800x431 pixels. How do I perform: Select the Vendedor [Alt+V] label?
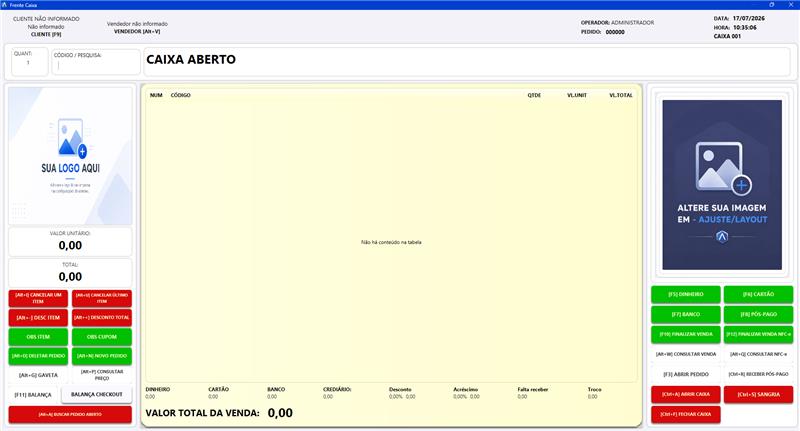tap(137, 32)
